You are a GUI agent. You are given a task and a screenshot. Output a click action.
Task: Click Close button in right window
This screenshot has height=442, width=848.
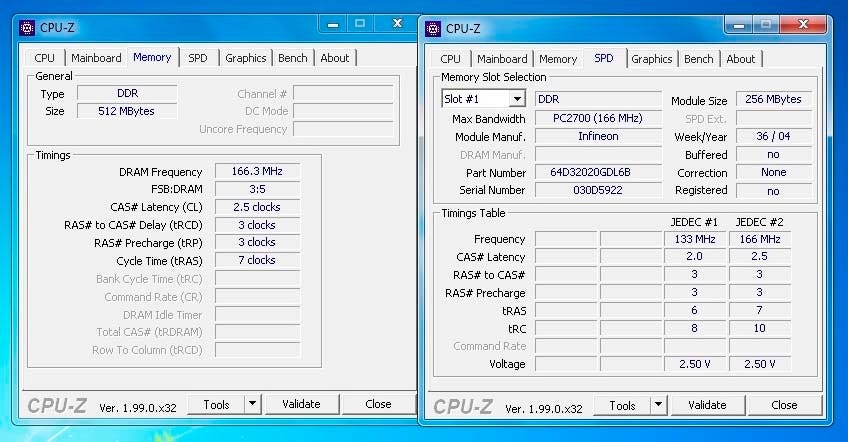(x=784, y=405)
